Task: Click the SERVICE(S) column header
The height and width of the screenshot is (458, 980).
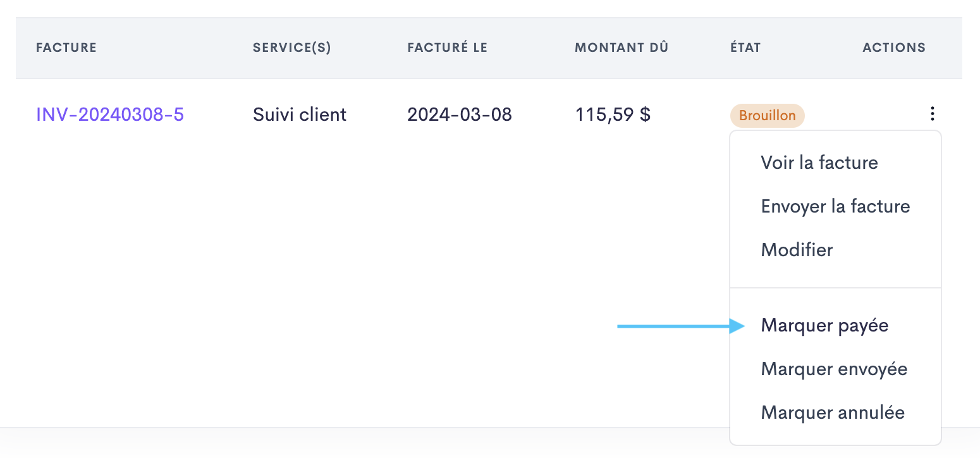Action: coord(292,47)
